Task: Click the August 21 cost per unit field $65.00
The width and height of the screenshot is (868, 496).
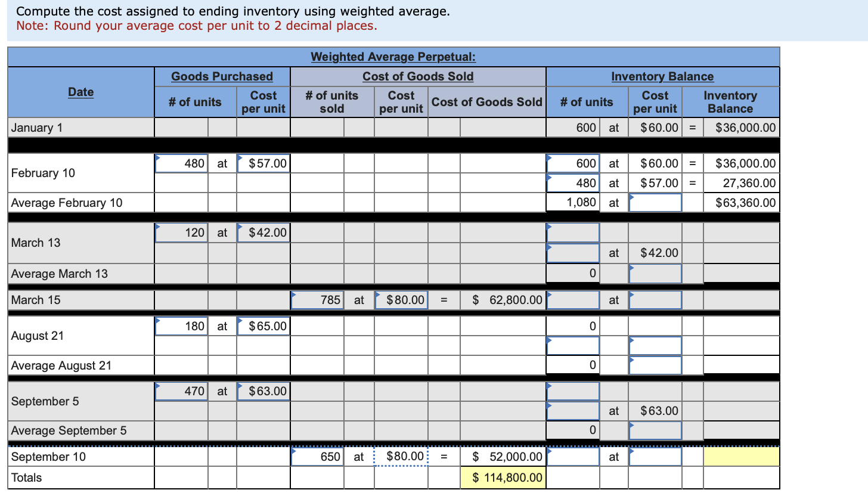Action: pyautogui.click(x=263, y=326)
